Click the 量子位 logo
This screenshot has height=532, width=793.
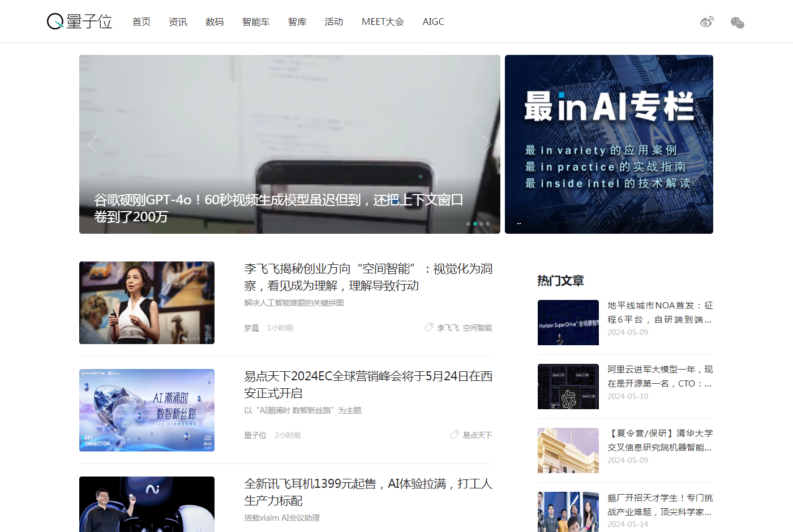[79, 22]
